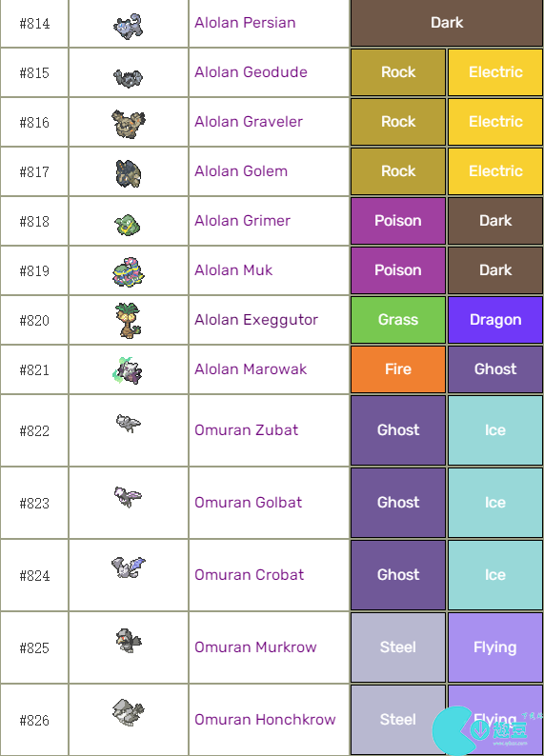544x756 pixels.
Task: Click the Omuran Murkrow sprite icon
Action: pyautogui.click(x=128, y=640)
